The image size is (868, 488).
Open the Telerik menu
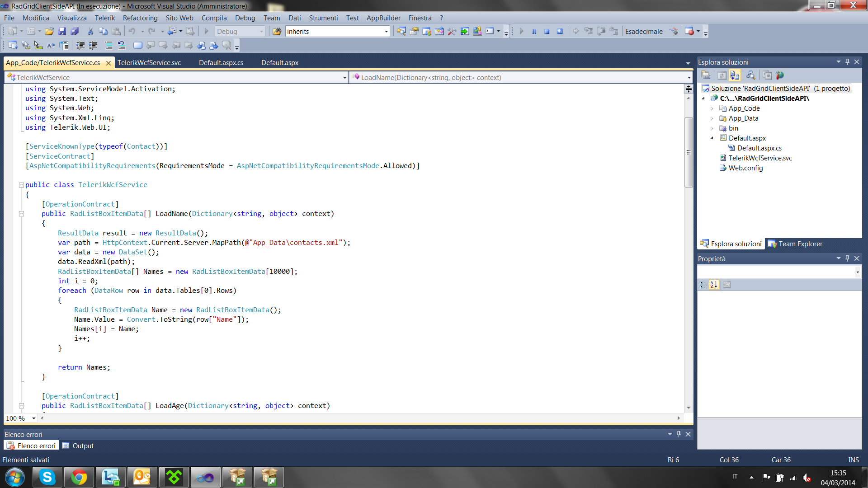pos(105,18)
